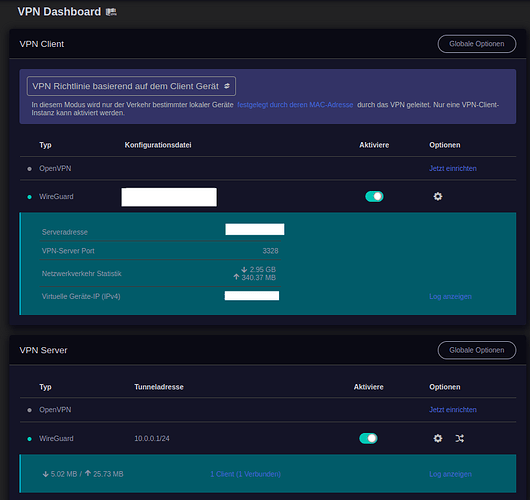
Task: Click the WireGuard client green status dot
Action: (29, 197)
